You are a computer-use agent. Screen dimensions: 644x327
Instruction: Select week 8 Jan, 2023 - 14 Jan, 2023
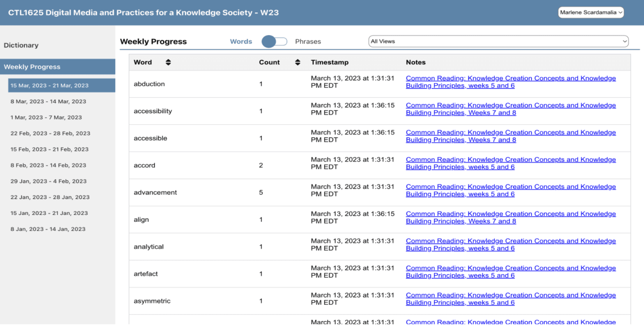tap(48, 229)
